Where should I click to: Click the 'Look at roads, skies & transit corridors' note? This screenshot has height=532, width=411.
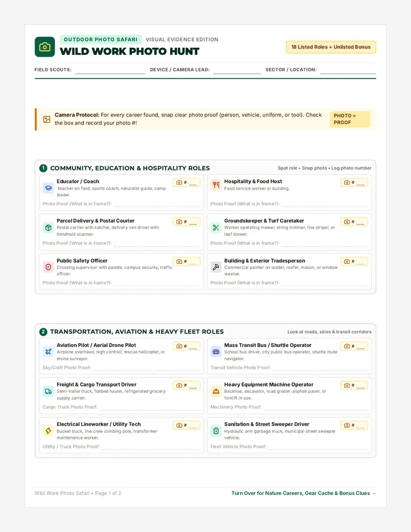point(329,332)
